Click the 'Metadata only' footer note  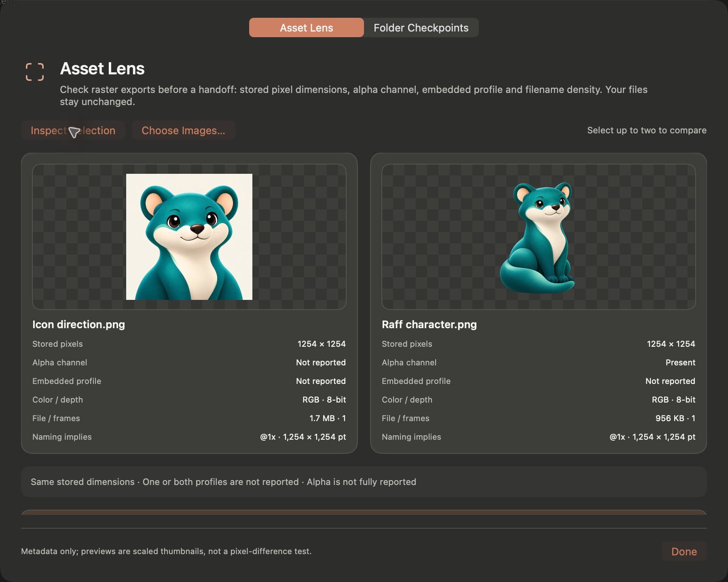click(x=166, y=551)
